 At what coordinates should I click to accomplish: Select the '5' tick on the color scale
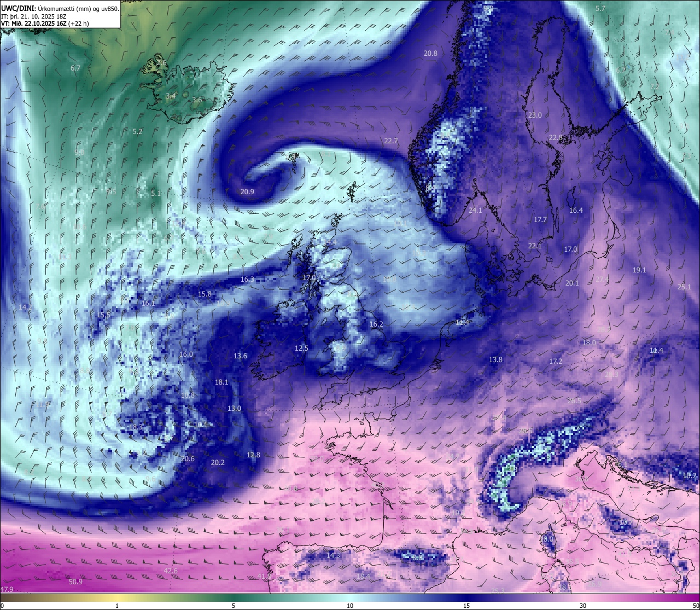pyautogui.click(x=234, y=606)
